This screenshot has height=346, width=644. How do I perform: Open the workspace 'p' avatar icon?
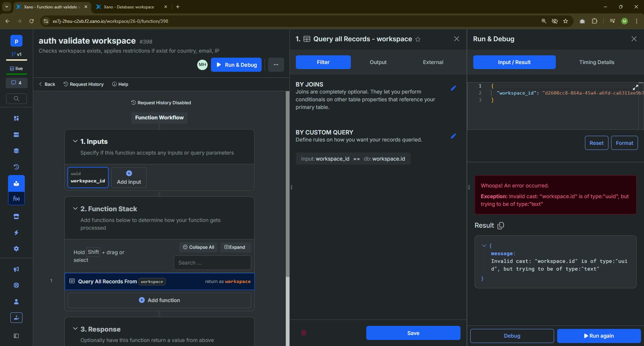point(16,41)
